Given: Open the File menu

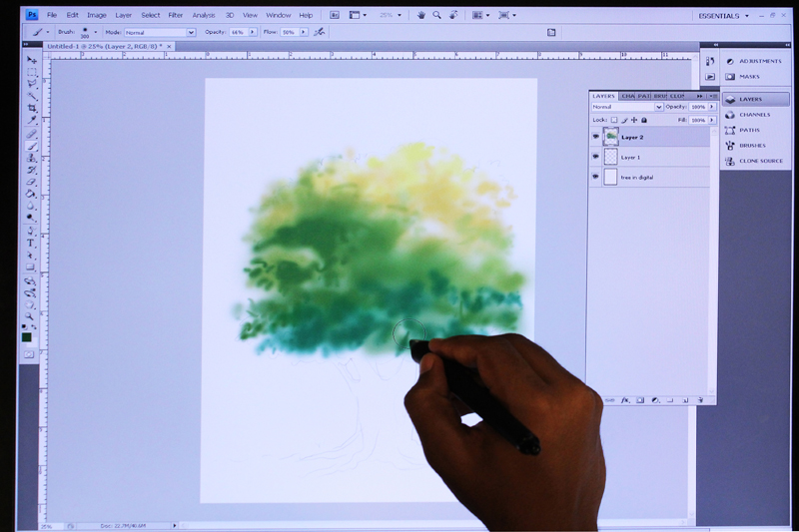Looking at the screenshot, I should 52,15.
